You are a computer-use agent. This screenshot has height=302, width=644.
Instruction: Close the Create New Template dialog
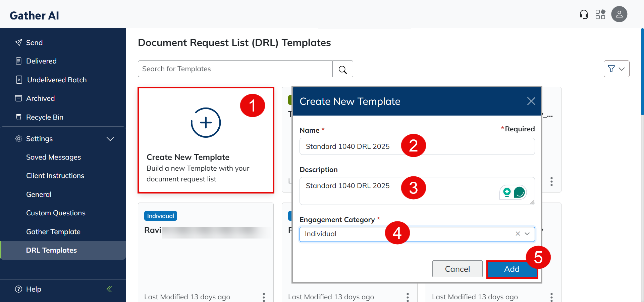[531, 101]
